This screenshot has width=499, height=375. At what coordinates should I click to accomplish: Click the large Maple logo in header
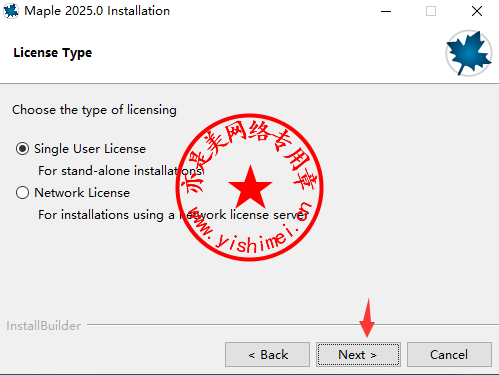(469, 53)
